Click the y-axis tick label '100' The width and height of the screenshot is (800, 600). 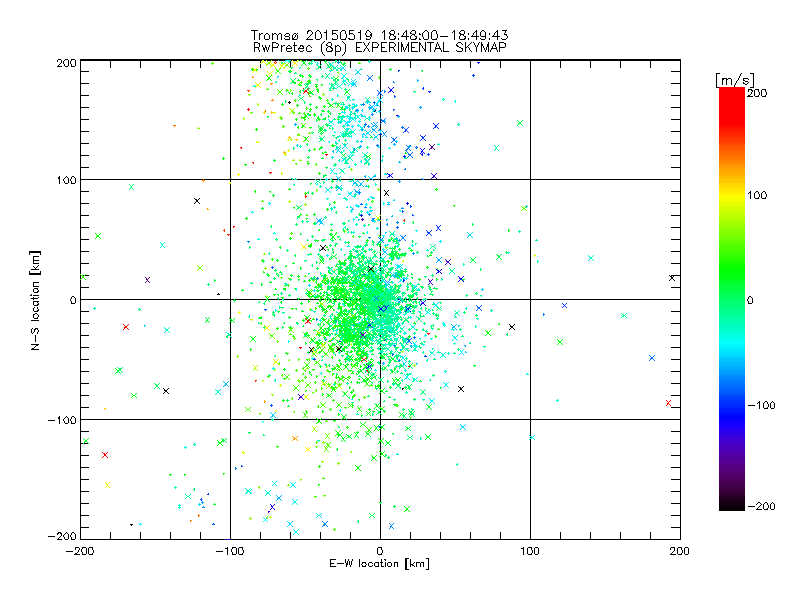pyautogui.click(x=67, y=180)
